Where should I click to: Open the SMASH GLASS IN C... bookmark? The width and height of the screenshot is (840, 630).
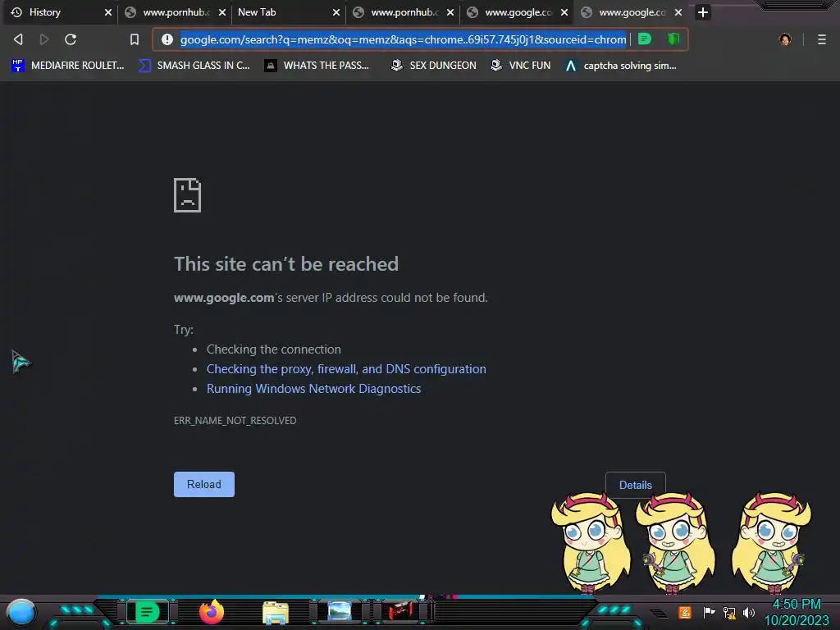[194, 66]
